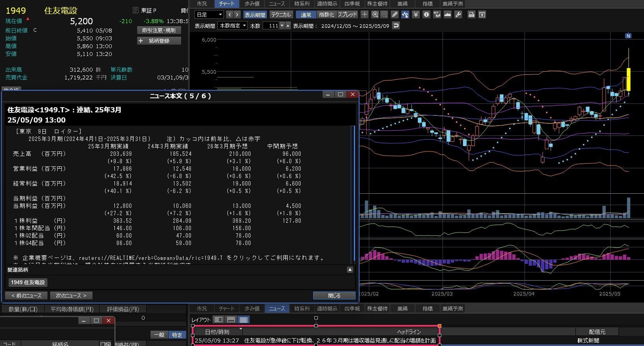Screen dimensions: 644x346
Task: Select the crosshair cursor tool
Action: click(x=365, y=14)
